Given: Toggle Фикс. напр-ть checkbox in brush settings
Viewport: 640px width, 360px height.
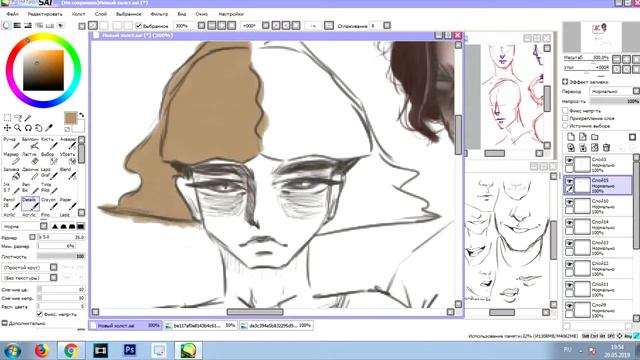Looking at the screenshot, I should coord(40,314).
